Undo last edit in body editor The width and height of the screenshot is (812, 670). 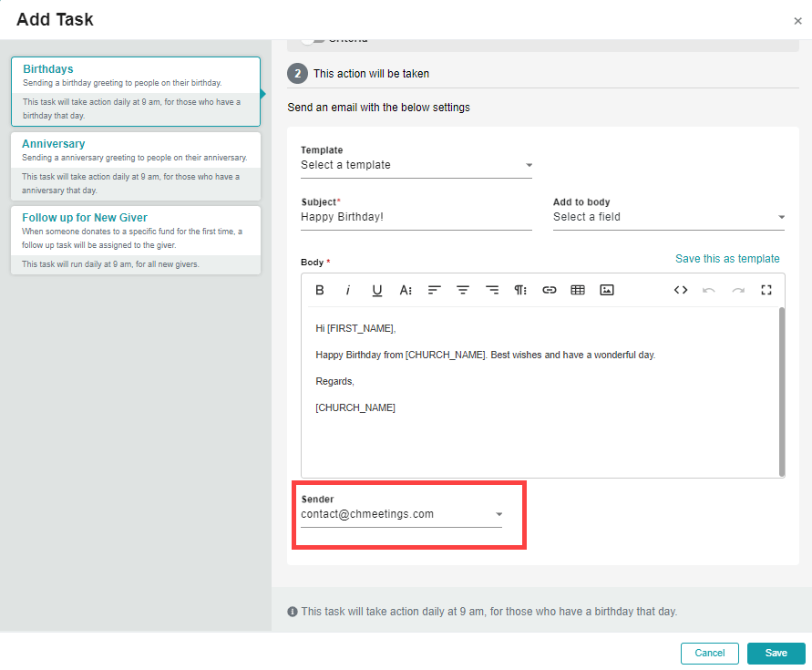click(x=709, y=290)
